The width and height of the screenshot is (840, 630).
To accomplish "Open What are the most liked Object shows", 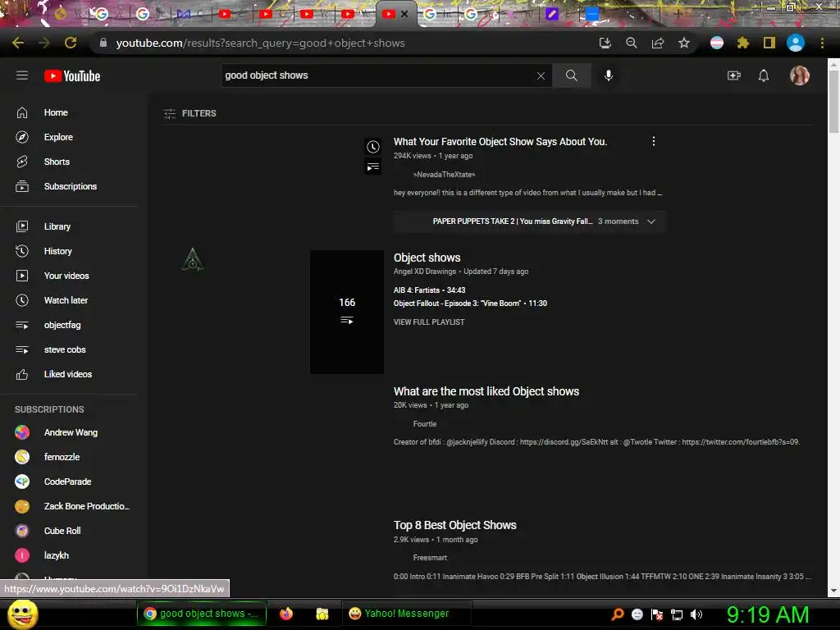I will (x=486, y=391).
